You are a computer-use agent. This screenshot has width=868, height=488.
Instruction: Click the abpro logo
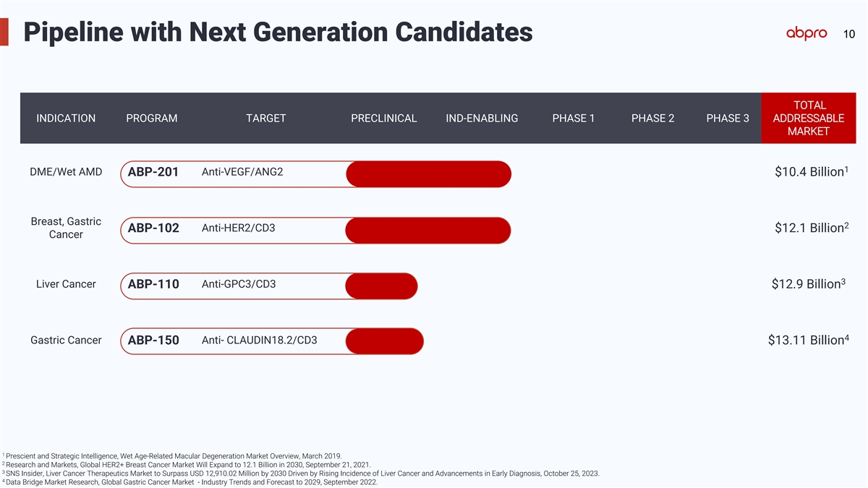[x=811, y=34]
